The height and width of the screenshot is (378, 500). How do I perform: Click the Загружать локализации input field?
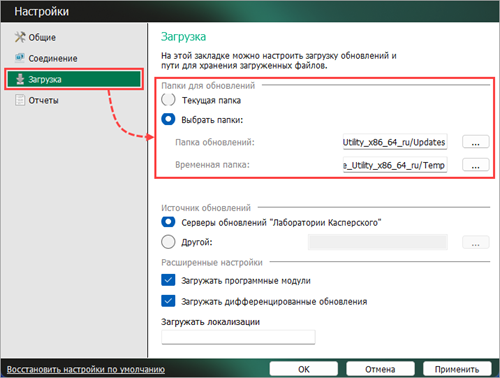pyautogui.click(x=238, y=337)
